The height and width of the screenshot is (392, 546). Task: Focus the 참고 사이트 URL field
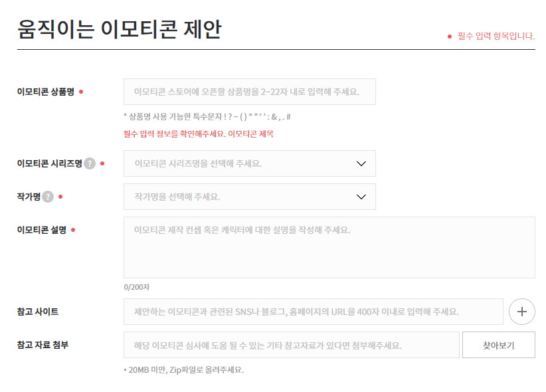point(314,312)
